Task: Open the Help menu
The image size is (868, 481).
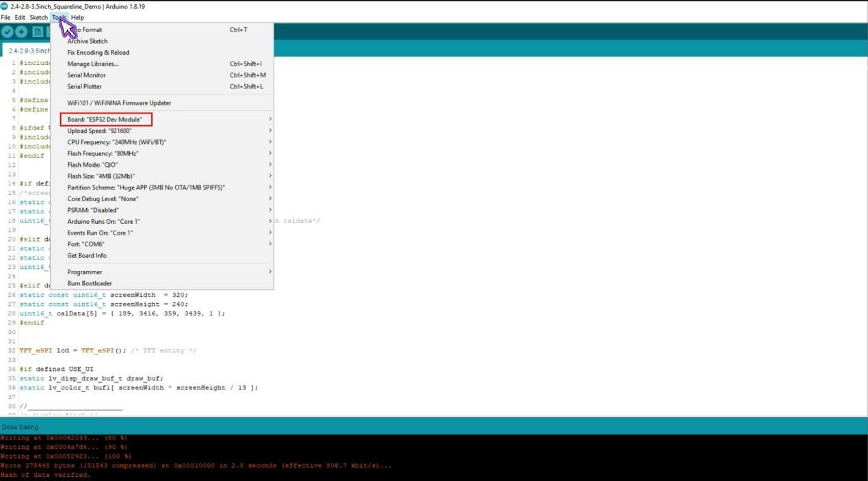Action: point(77,17)
